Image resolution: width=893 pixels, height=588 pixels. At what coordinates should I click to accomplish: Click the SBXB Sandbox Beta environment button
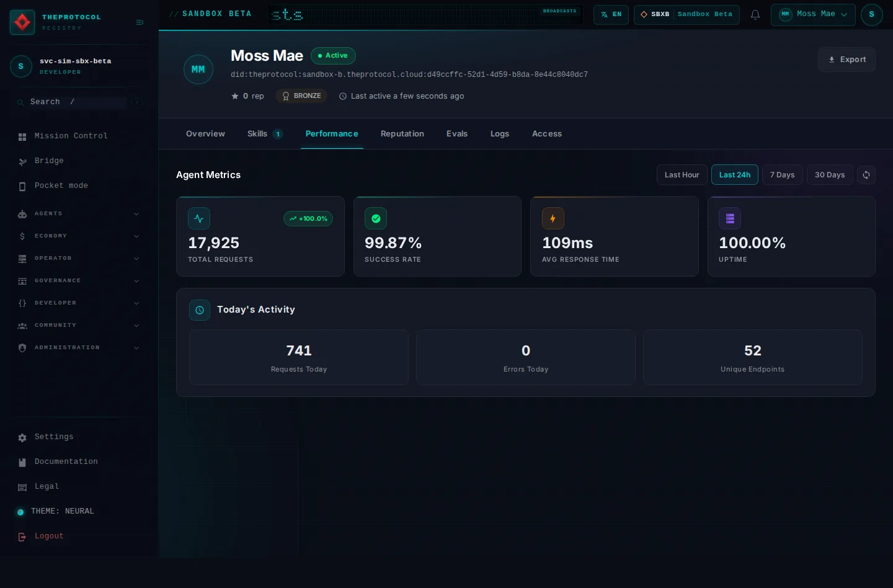tap(686, 14)
